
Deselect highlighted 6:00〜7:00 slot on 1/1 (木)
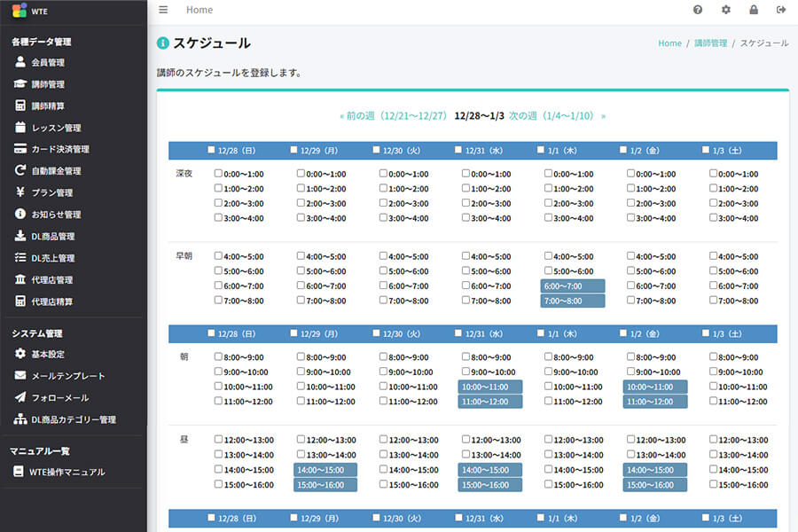[573, 286]
